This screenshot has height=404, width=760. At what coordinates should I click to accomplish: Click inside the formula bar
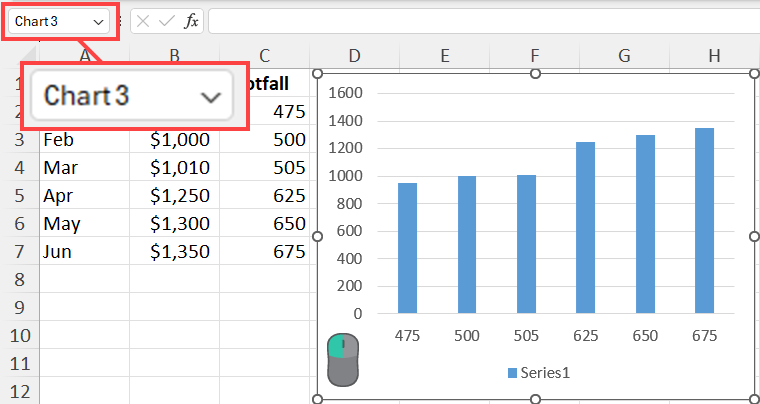[x=484, y=22]
